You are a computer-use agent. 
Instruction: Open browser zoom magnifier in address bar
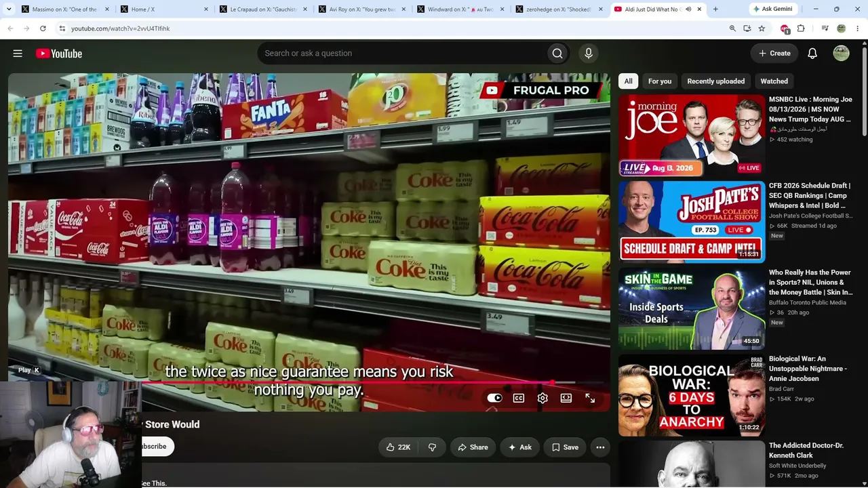click(x=732, y=28)
